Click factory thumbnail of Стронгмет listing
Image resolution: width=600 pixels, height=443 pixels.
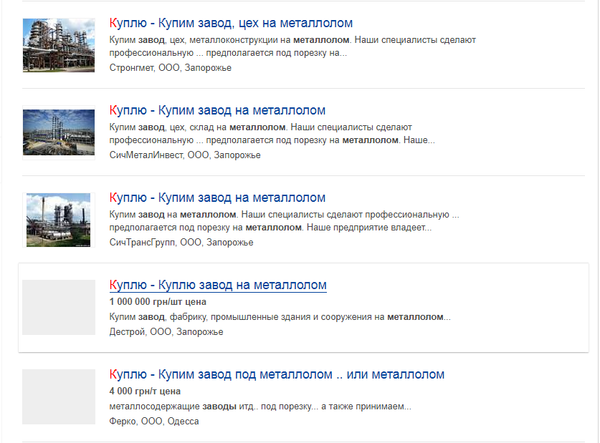point(59,45)
